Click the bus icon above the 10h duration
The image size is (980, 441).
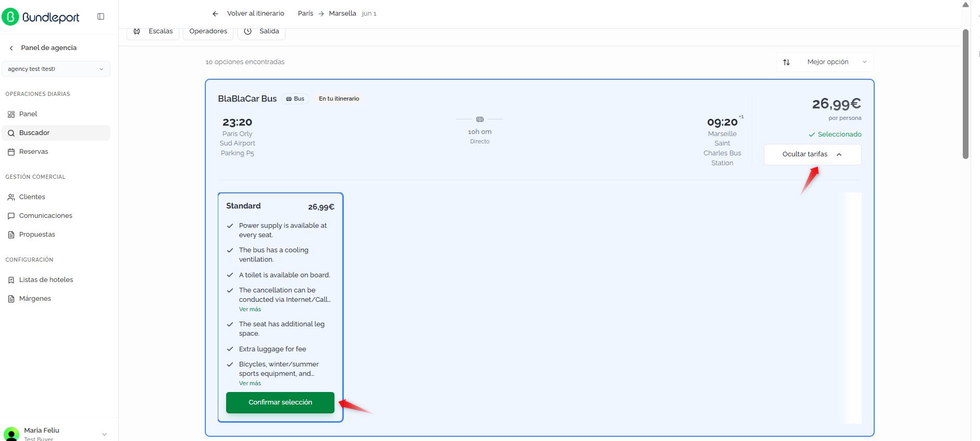480,119
